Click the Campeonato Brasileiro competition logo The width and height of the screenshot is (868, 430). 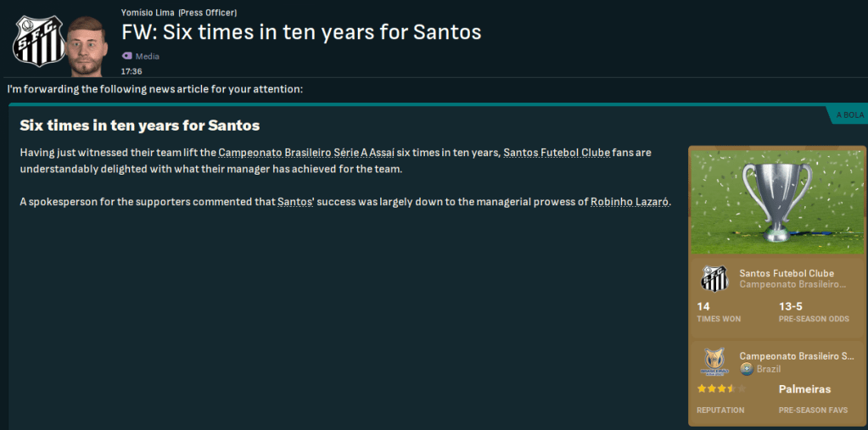click(714, 362)
